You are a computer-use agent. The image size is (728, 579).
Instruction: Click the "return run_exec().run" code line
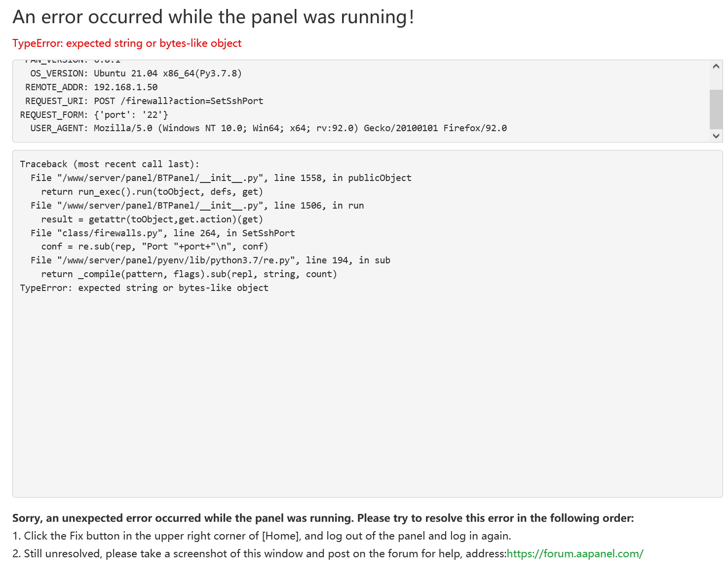[x=152, y=192]
